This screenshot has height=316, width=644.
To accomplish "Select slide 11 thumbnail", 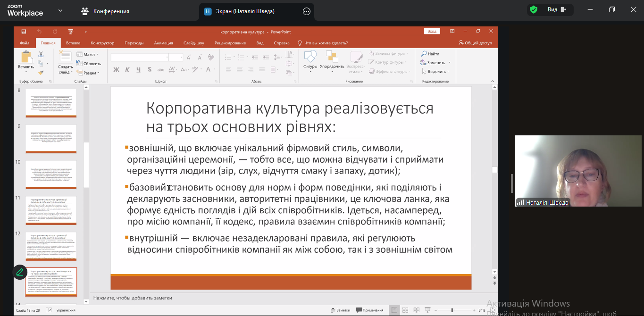I will tap(51, 210).
